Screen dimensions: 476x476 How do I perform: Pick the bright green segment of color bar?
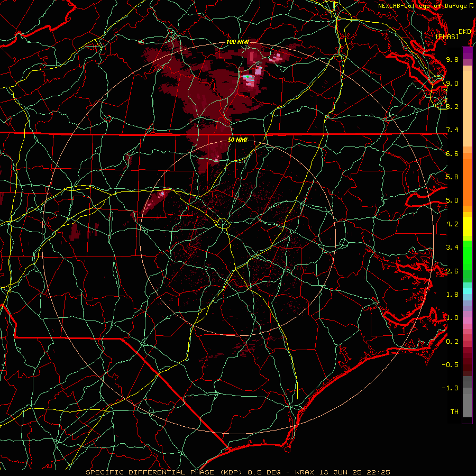(467, 255)
